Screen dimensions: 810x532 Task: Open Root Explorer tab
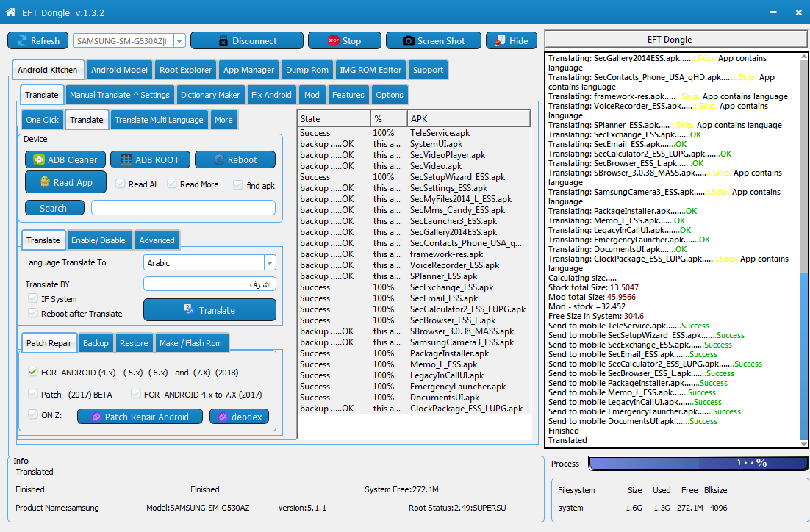[x=185, y=70]
